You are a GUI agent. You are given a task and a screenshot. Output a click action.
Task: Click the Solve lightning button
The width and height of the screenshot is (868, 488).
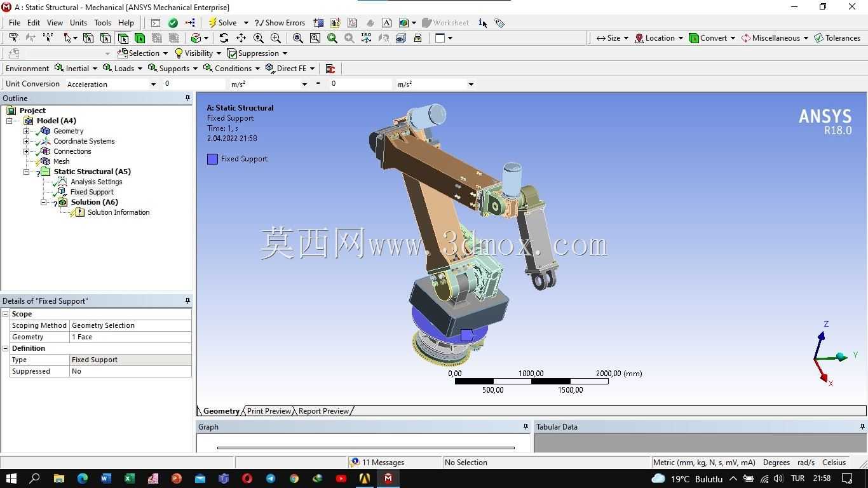click(x=223, y=23)
